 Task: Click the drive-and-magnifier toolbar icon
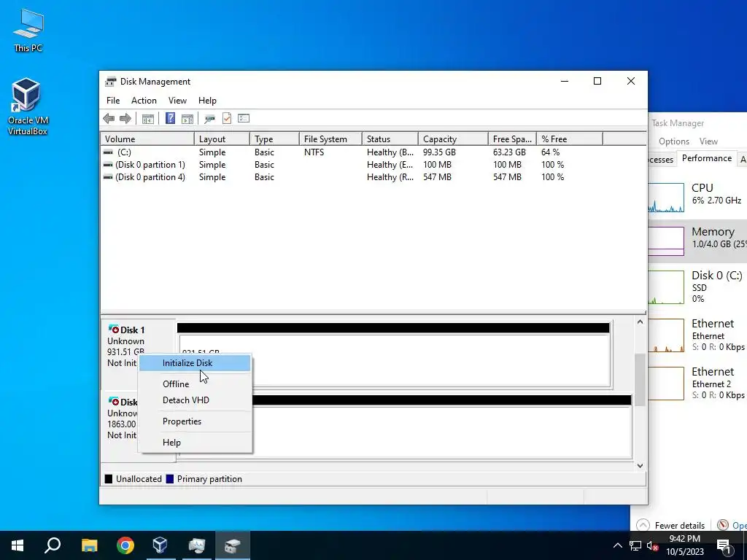[x=209, y=119]
